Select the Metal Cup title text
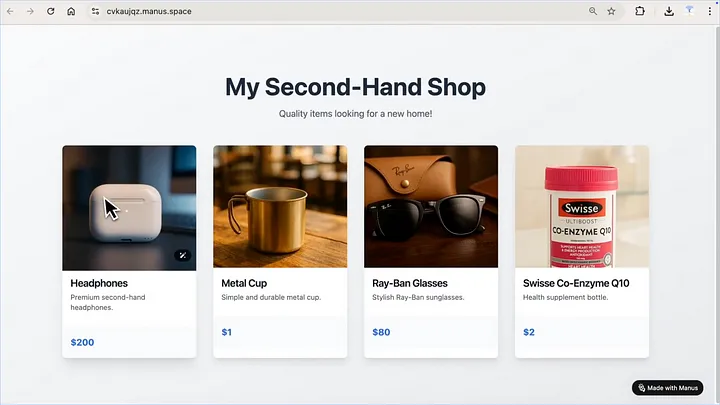720x405 pixels. [244, 283]
